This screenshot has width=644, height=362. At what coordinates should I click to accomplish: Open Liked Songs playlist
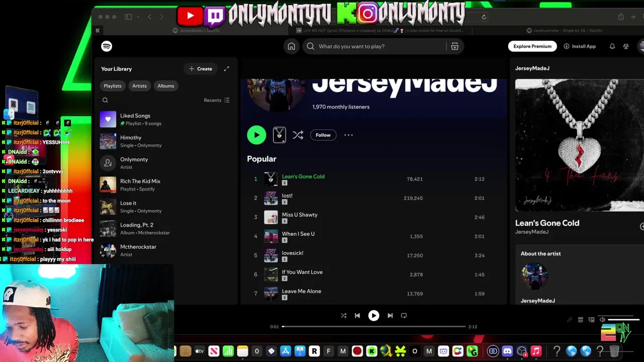click(x=165, y=119)
